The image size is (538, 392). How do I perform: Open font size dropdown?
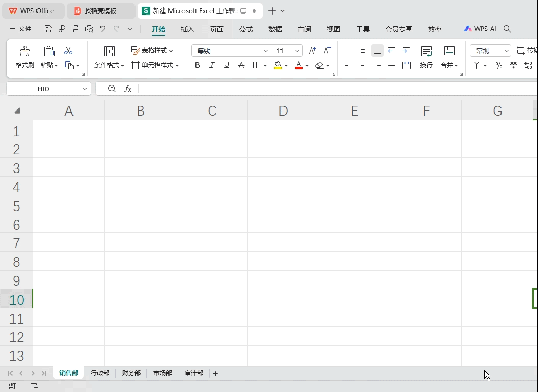[x=297, y=51]
